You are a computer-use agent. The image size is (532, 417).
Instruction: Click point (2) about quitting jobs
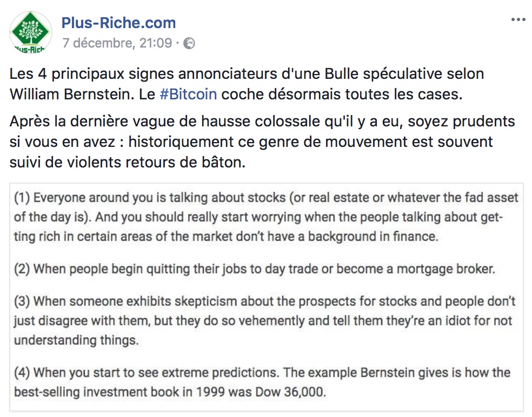[x=255, y=269]
